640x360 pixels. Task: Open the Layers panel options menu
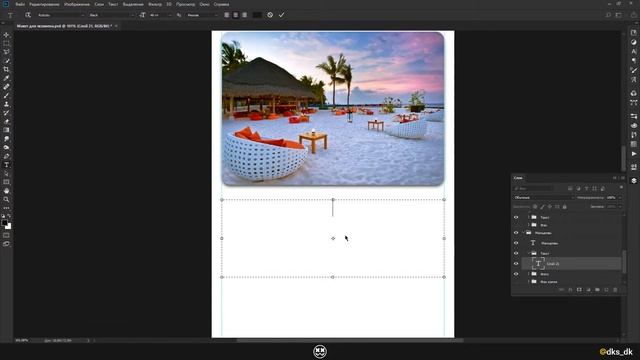click(x=623, y=178)
